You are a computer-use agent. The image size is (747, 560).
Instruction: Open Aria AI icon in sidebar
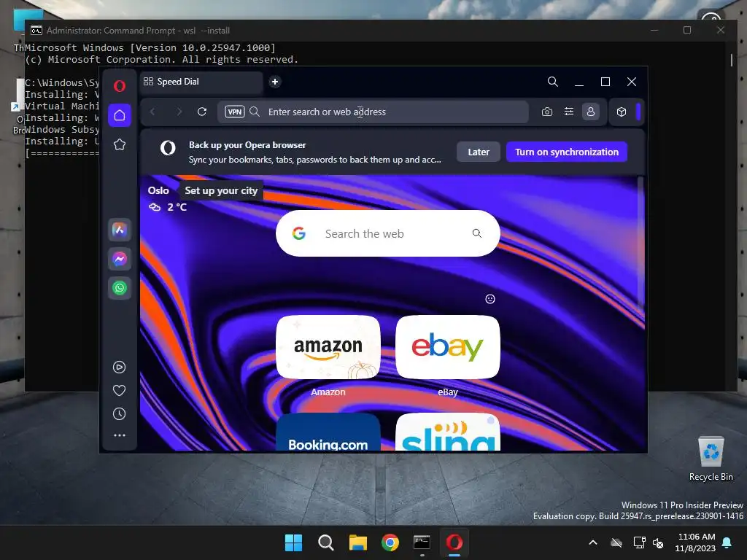(120, 230)
